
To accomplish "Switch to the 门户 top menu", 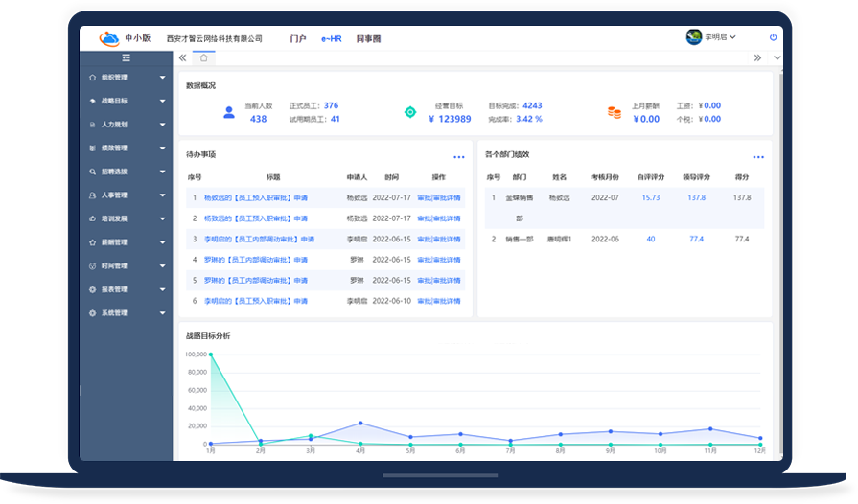I will (x=298, y=38).
